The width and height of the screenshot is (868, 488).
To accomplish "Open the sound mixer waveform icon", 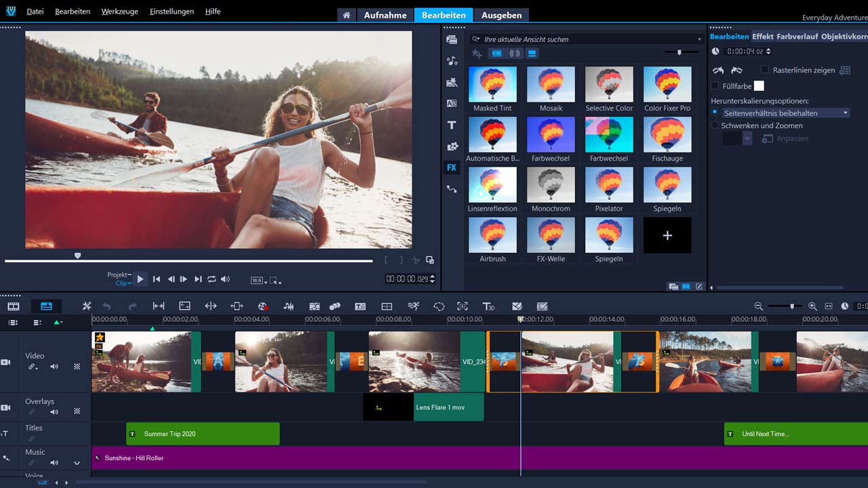I will point(289,306).
